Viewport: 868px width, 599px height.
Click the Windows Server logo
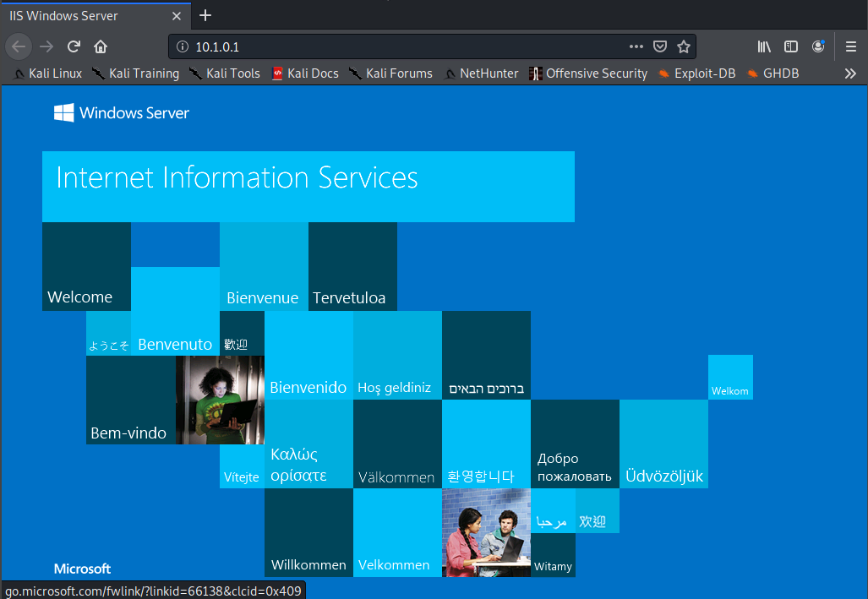[x=121, y=113]
